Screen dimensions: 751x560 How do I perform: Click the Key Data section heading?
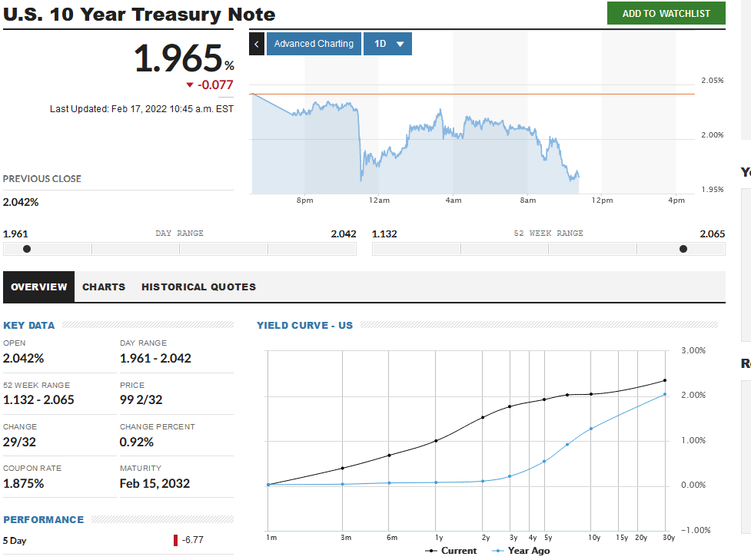coord(28,326)
